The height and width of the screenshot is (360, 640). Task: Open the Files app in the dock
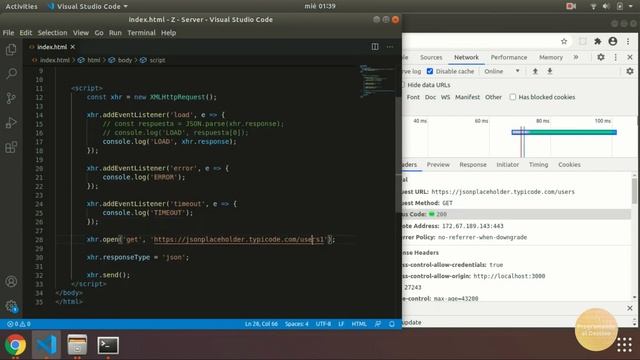[77, 345]
